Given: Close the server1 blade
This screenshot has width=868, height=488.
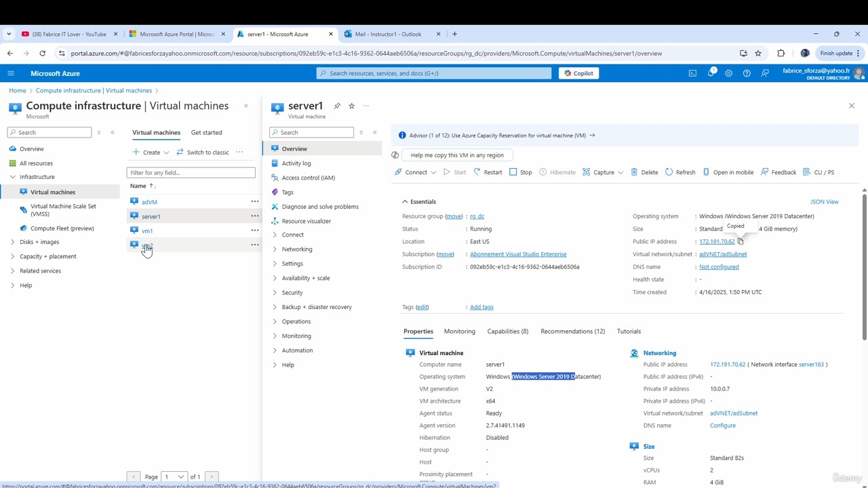Looking at the screenshot, I should 852,106.
